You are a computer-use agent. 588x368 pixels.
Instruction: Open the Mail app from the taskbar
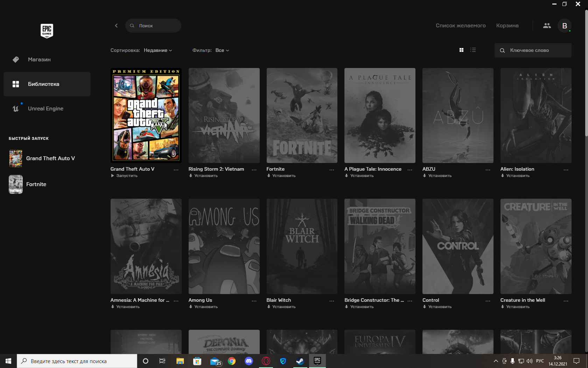215,361
